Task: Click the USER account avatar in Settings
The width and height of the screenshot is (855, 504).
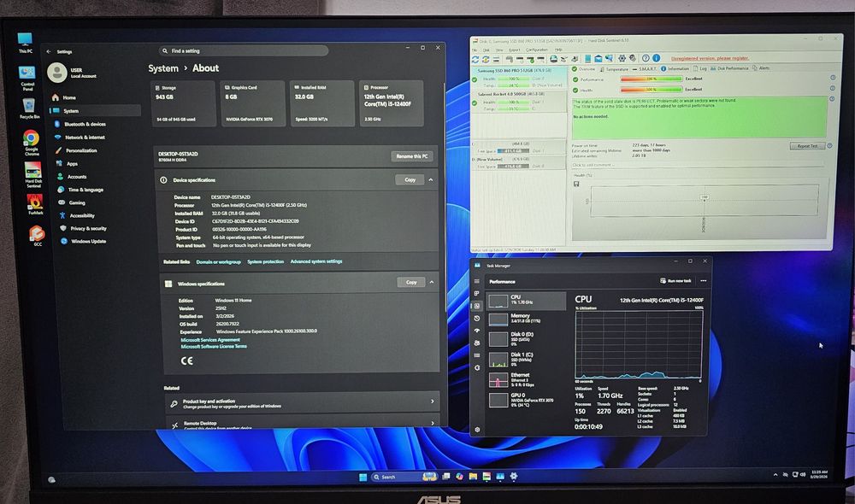Action: click(x=56, y=72)
